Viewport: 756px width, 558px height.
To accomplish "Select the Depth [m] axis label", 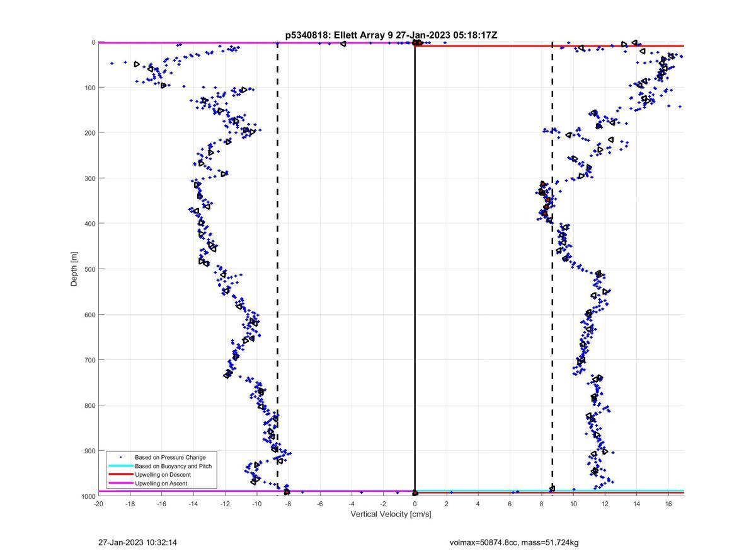I will (74, 269).
